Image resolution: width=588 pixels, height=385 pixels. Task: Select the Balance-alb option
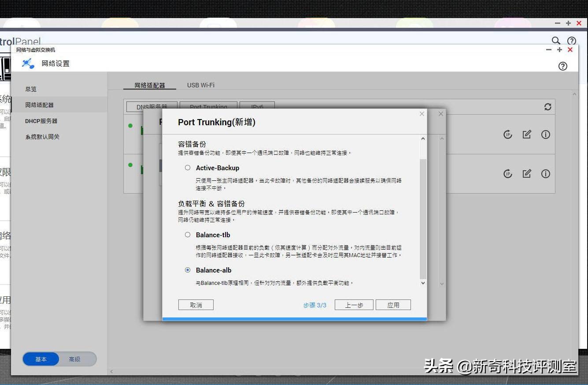pyautogui.click(x=188, y=270)
